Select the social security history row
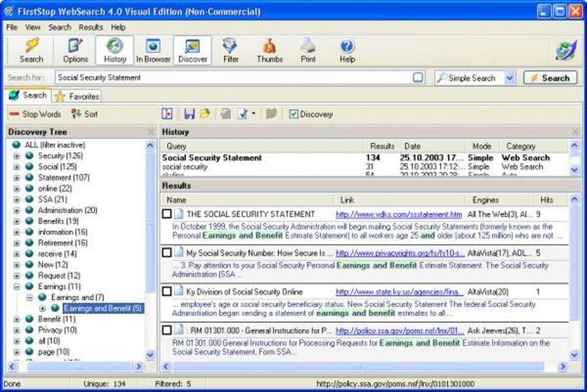This screenshot has width=587, height=392. click(364, 167)
